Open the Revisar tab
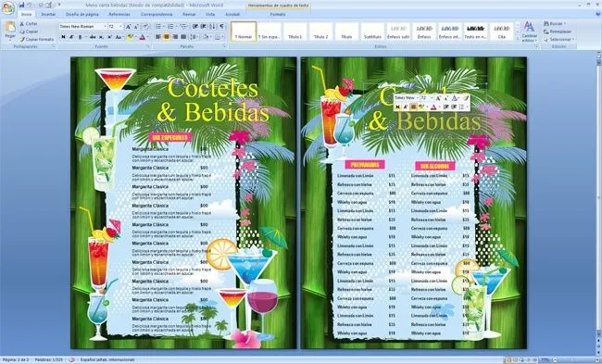The height and width of the screenshot is (364, 602). (x=189, y=14)
